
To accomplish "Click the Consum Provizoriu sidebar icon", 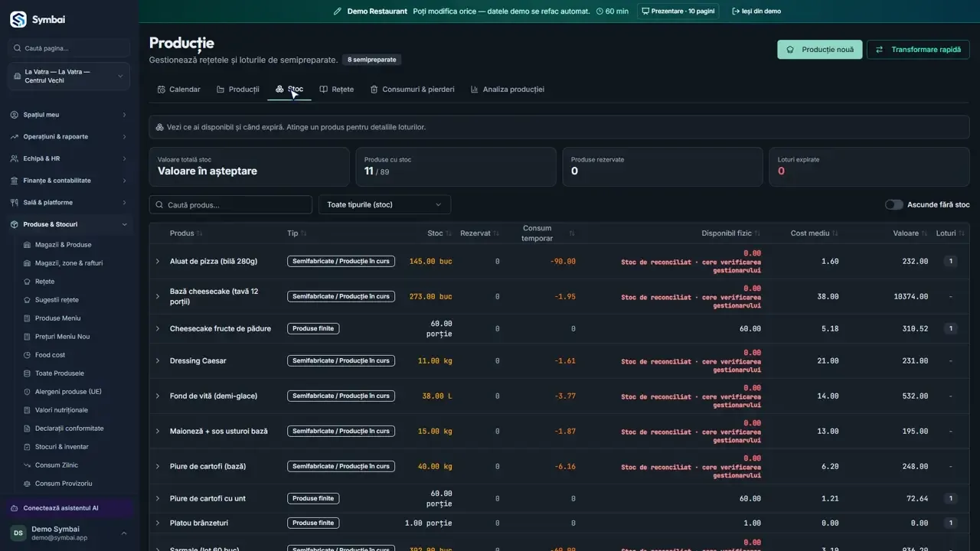I will point(27,484).
